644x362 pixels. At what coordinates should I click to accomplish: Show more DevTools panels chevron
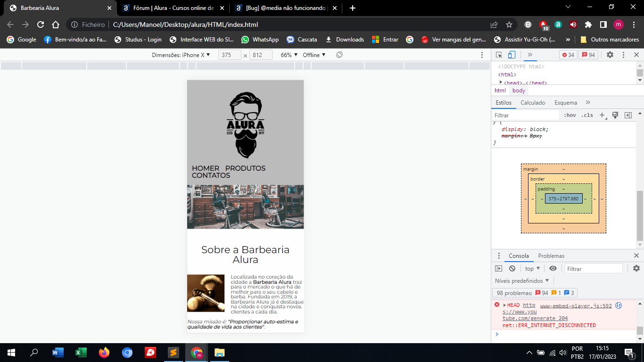(x=530, y=55)
